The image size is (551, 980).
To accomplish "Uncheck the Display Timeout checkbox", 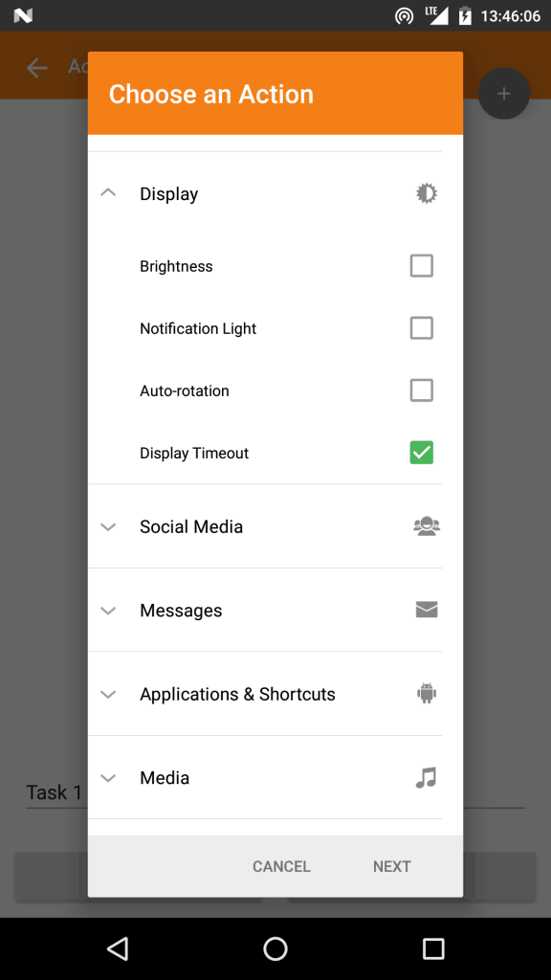I will (x=422, y=453).
